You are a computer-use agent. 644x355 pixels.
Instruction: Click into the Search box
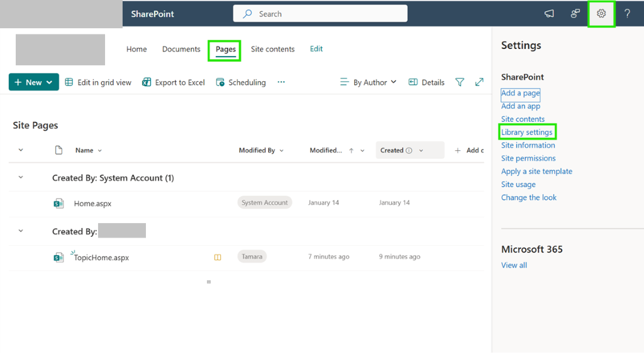(320, 14)
